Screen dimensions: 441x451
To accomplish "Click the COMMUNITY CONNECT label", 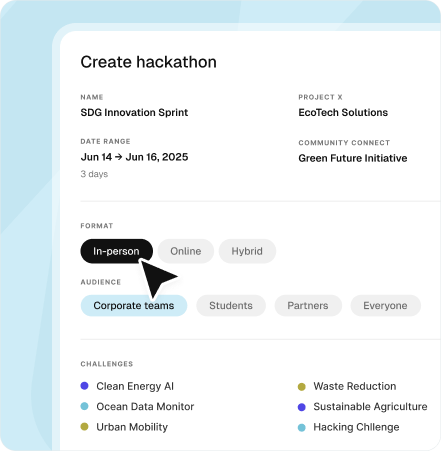I will (344, 143).
